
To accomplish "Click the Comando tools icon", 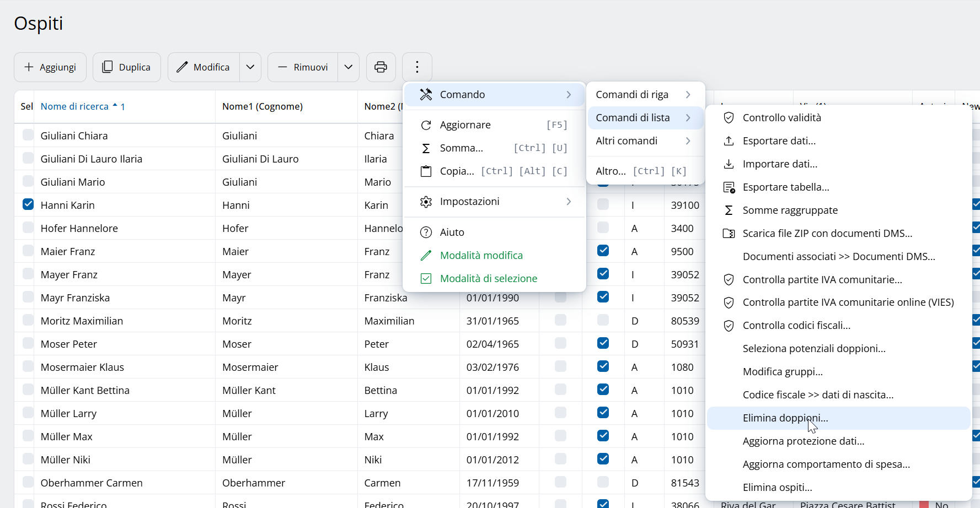I will tap(426, 95).
